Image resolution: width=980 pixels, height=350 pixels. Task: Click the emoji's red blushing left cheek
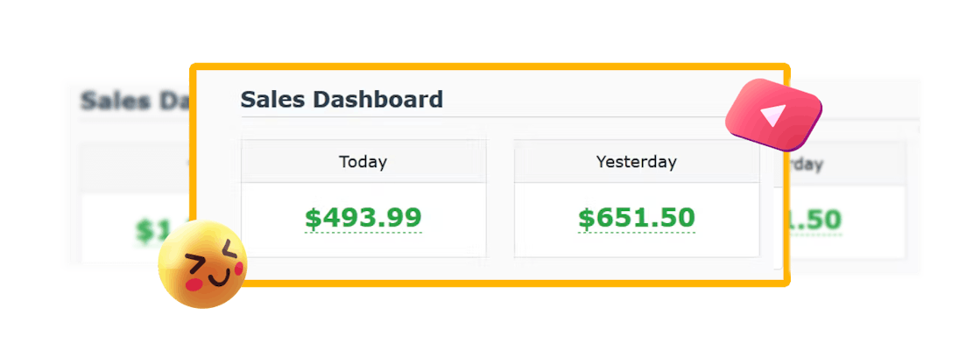pyautogui.click(x=194, y=285)
